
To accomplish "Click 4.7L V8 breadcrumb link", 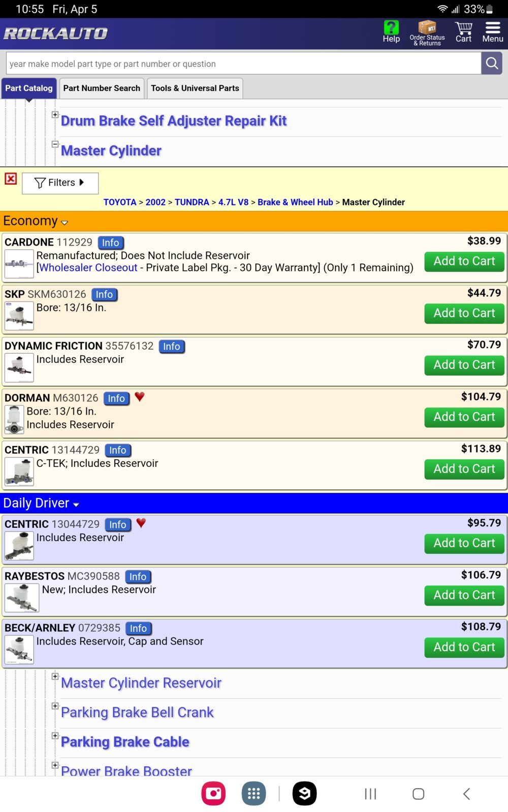I will tap(234, 202).
